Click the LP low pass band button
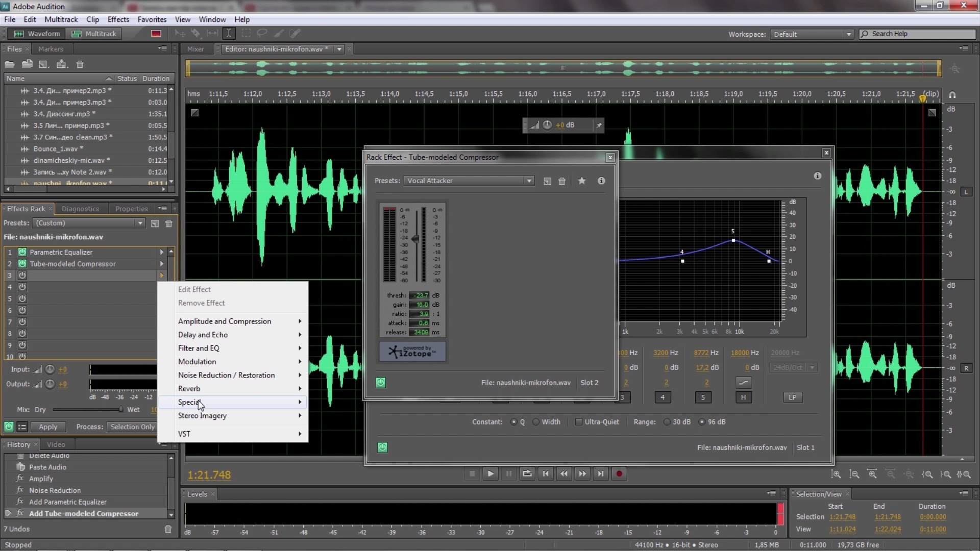This screenshot has width=980, height=551. pos(792,397)
